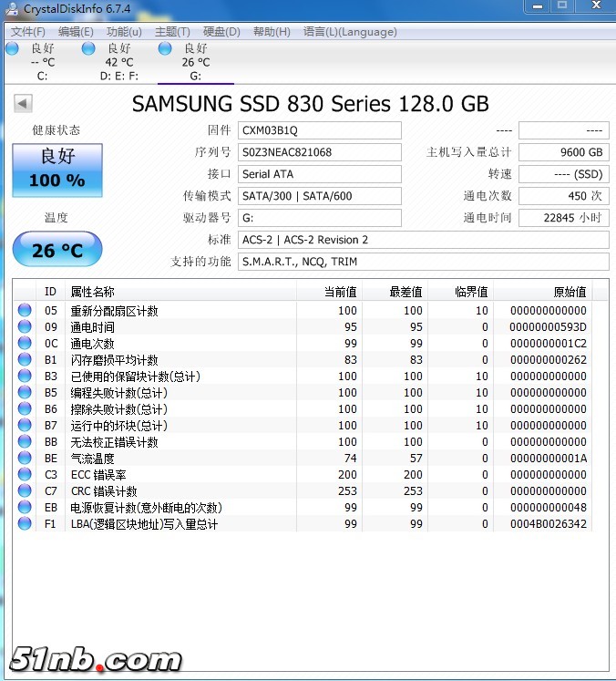Click the 原始值 column header
The image size is (616, 681).
tap(569, 292)
